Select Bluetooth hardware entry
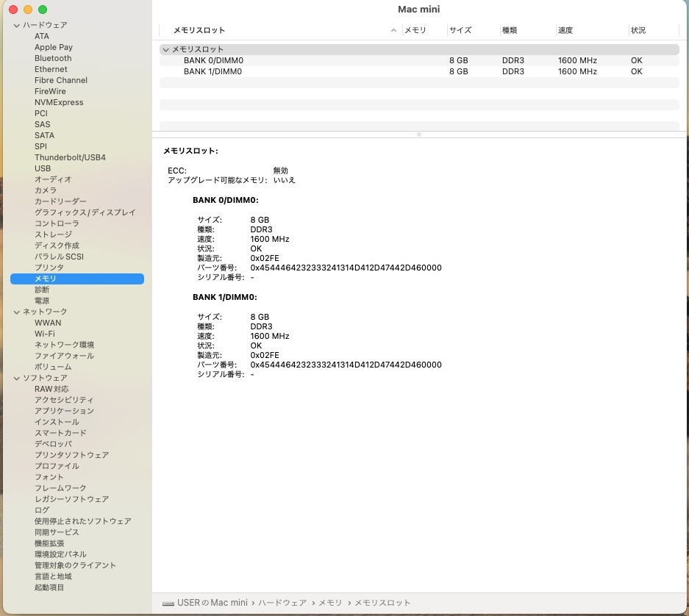This screenshot has width=689, height=616. click(x=53, y=58)
